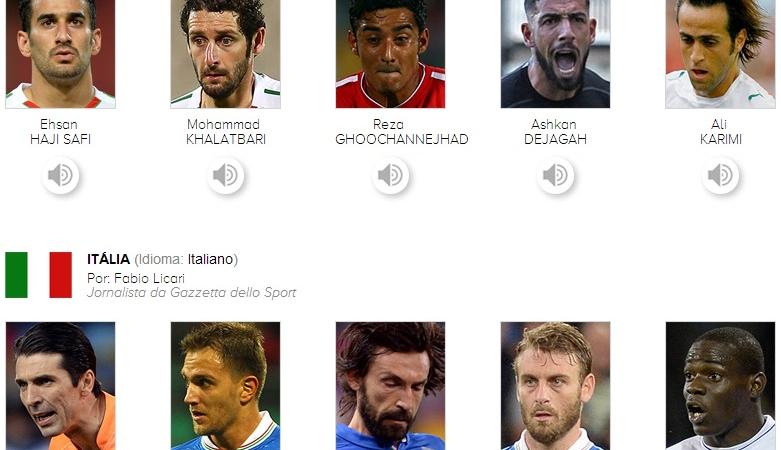
Task: Click Jornalista da Gazzetta dello Sport text
Action: (x=191, y=293)
